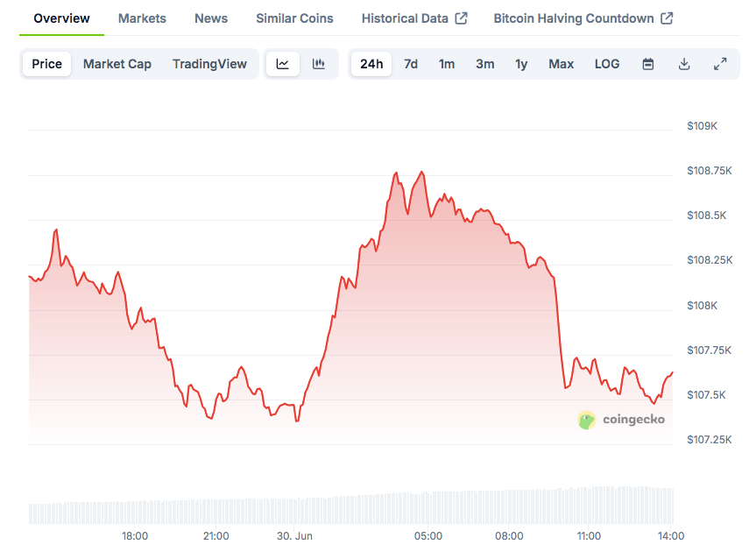Open the Markets tab

pos(142,18)
